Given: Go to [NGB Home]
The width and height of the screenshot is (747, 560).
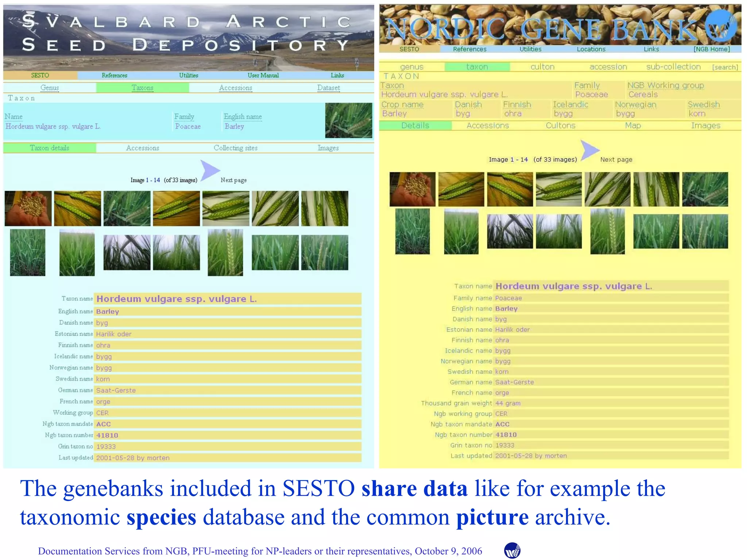Looking at the screenshot, I should [x=712, y=49].
